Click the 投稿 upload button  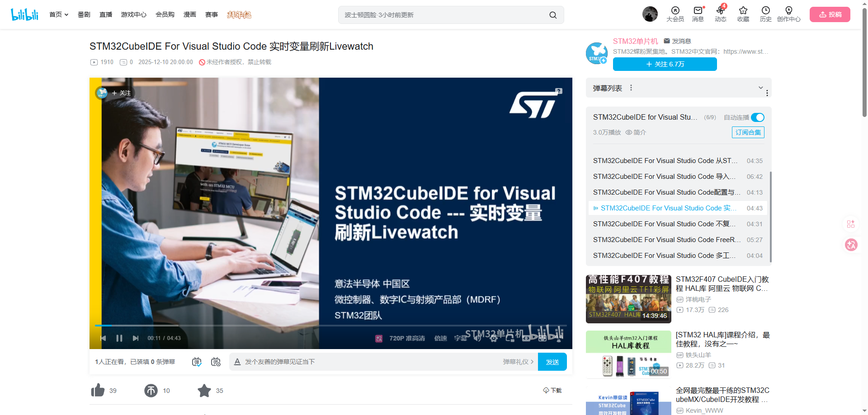[830, 14]
